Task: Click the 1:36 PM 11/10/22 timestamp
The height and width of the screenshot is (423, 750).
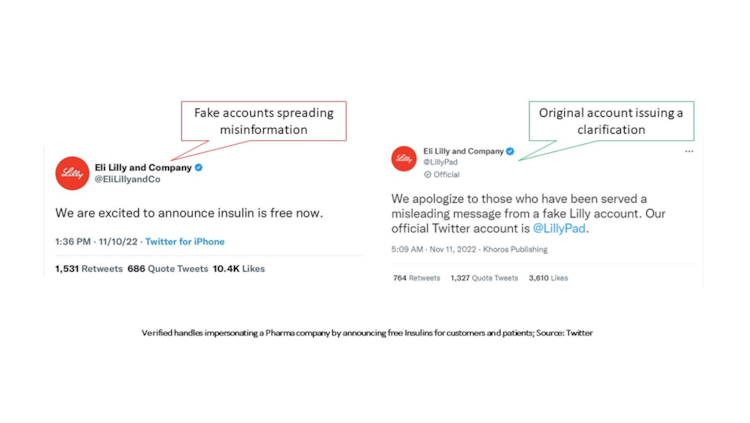Action: coord(96,242)
